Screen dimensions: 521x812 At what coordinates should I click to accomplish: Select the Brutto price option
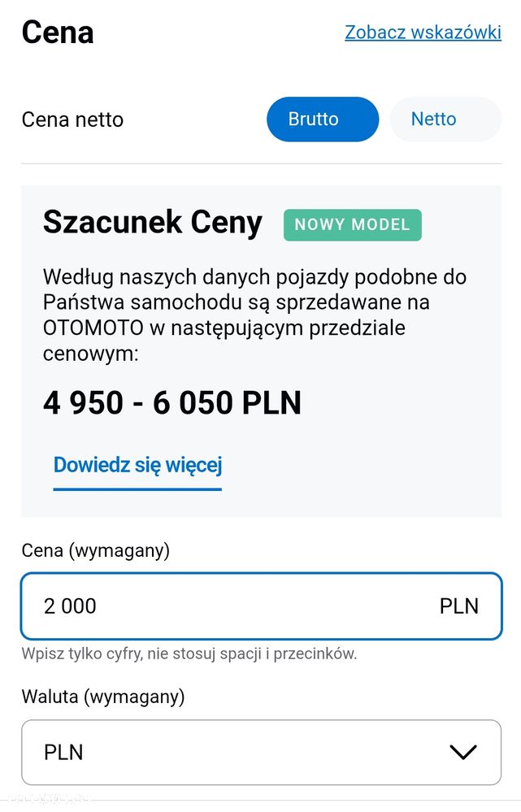pos(323,119)
